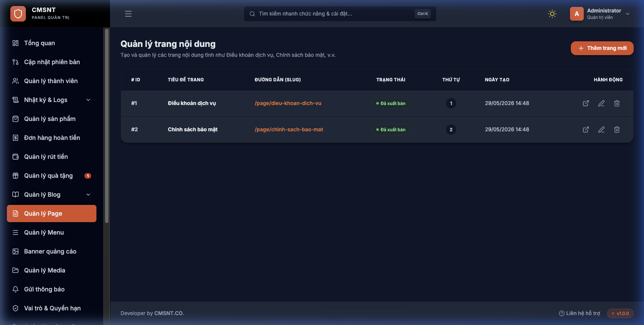Open Cập nhật phiên bản menu item

pyautogui.click(x=52, y=62)
